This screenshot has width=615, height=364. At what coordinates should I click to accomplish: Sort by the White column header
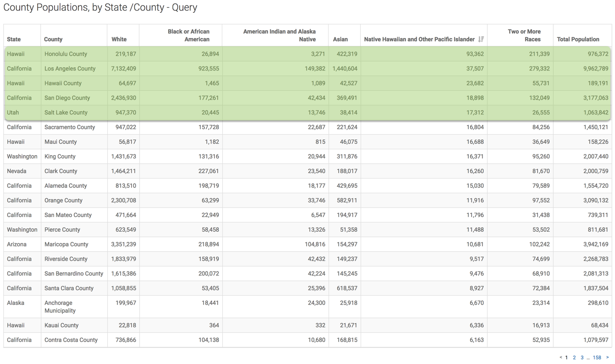pos(119,39)
